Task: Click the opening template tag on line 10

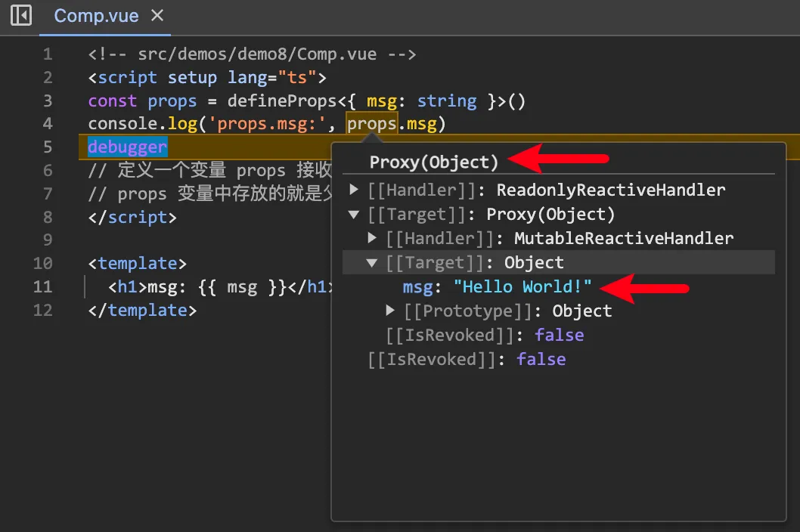Action: [x=137, y=264]
